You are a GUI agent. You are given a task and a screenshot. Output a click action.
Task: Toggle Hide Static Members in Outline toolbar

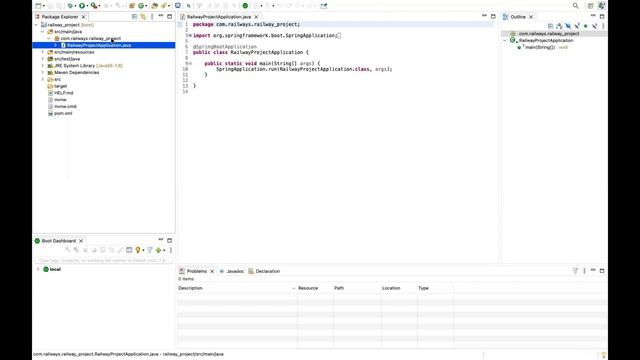tap(577, 26)
